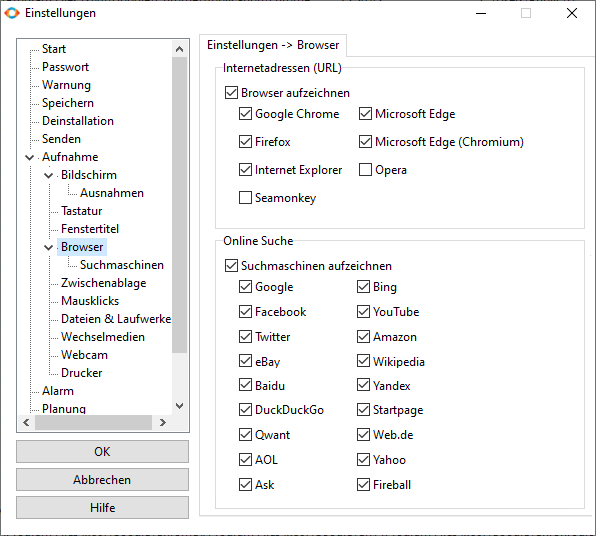
Task: Open Suchmaschinen under Browser
Action: click(122, 265)
